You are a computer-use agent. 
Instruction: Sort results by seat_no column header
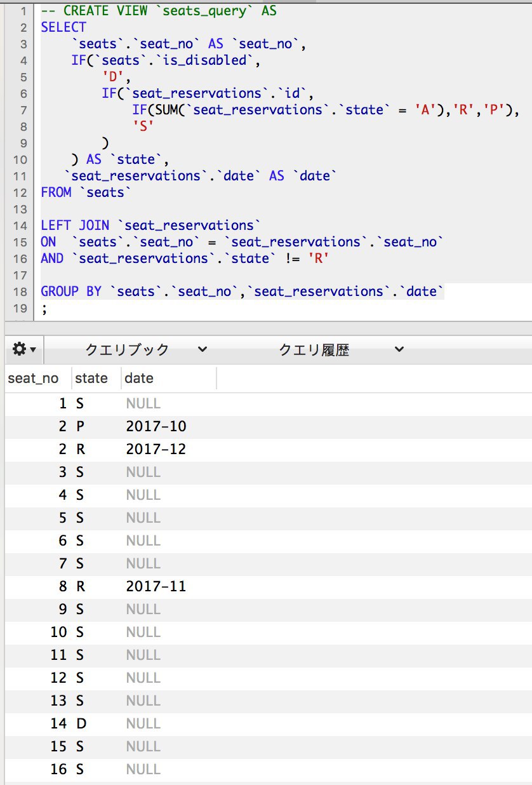[x=33, y=379]
